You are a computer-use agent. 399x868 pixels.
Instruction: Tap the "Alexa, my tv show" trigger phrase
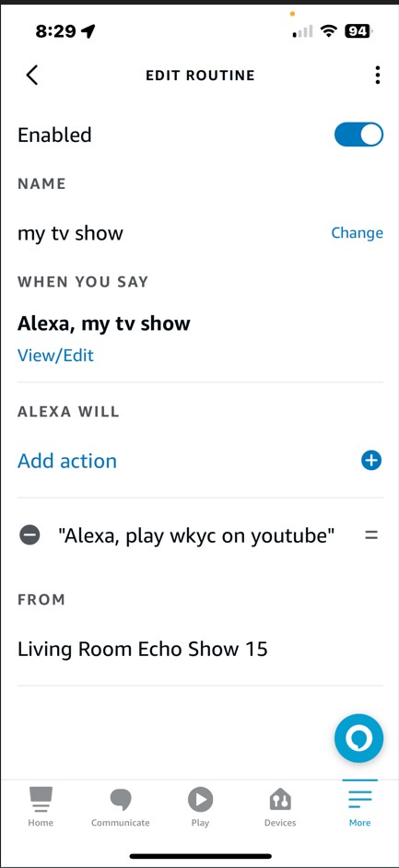[104, 323]
